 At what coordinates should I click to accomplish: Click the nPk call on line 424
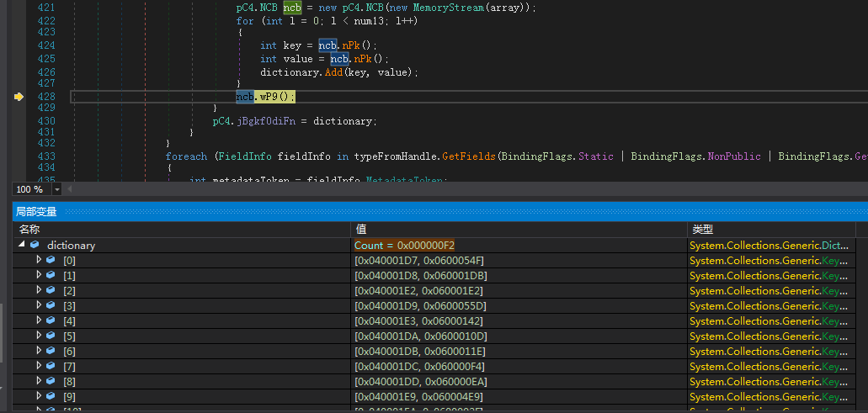click(x=349, y=45)
